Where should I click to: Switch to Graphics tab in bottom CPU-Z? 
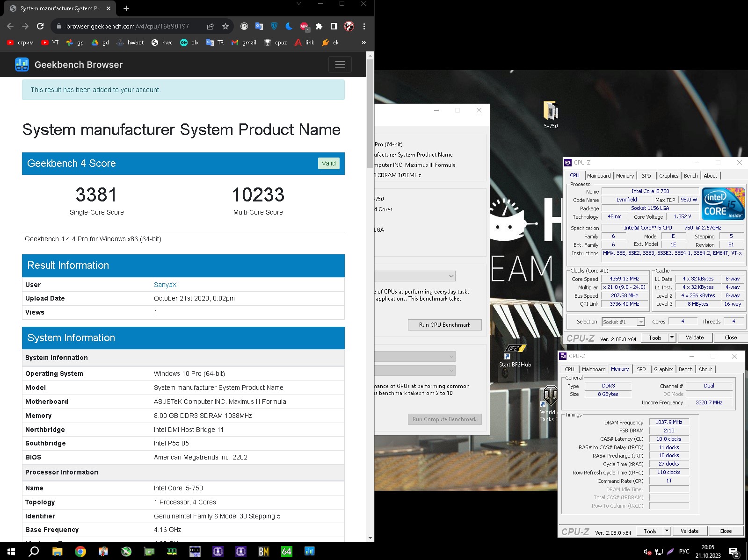tap(663, 369)
